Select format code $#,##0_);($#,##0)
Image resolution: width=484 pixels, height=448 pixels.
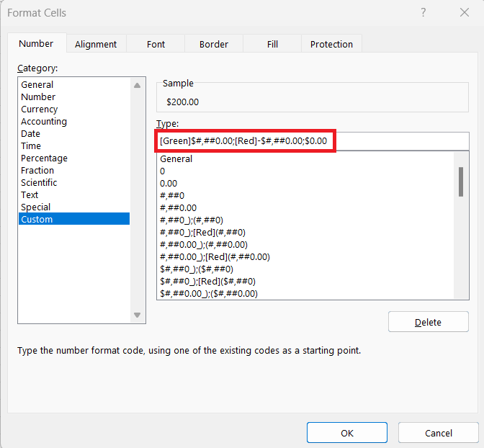pos(305,269)
